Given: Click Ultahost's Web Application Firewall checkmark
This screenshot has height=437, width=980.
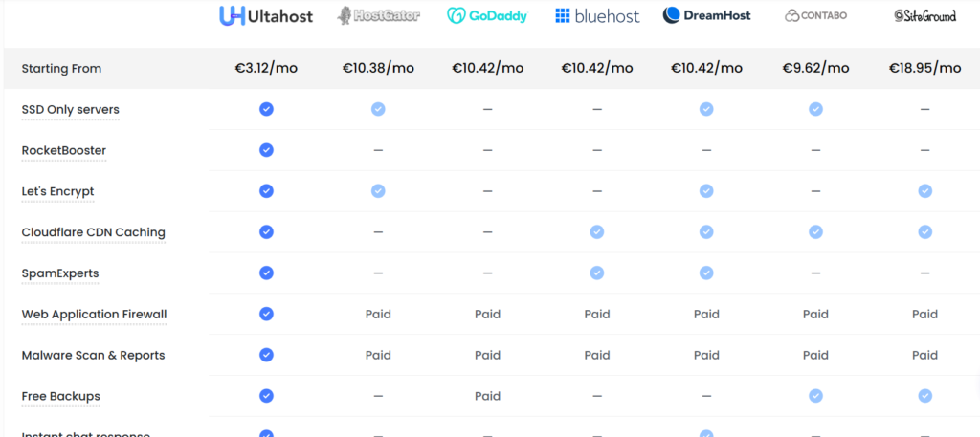Looking at the screenshot, I should coord(266,314).
